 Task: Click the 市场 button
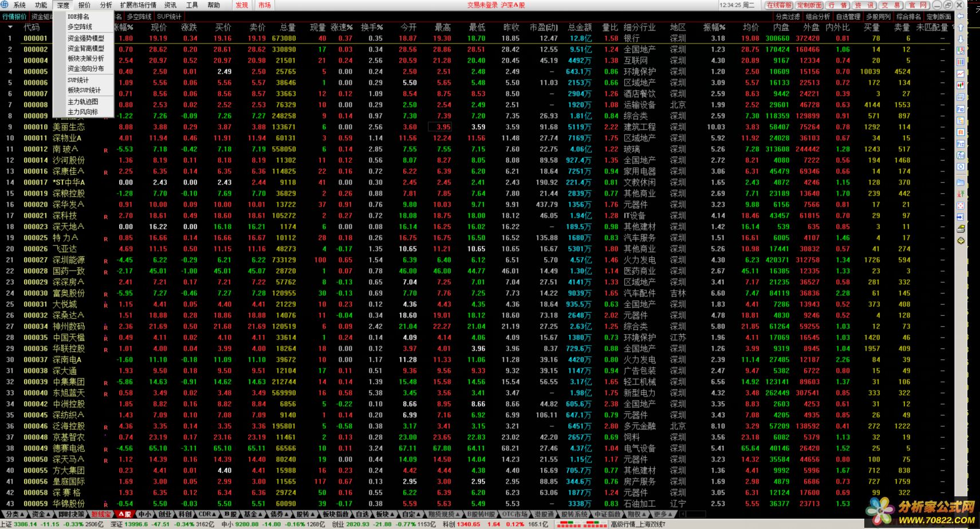point(264,5)
